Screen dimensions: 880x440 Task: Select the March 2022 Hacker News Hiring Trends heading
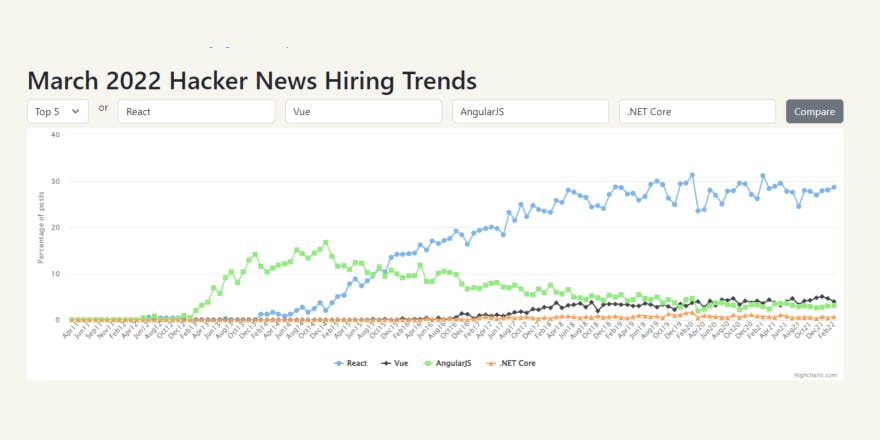click(x=252, y=81)
